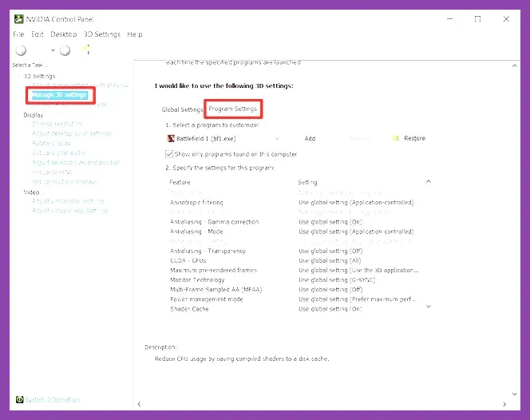530x420 pixels.
Task: Click the horizontal scroll-right arrow
Action: [x=504, y=404]
